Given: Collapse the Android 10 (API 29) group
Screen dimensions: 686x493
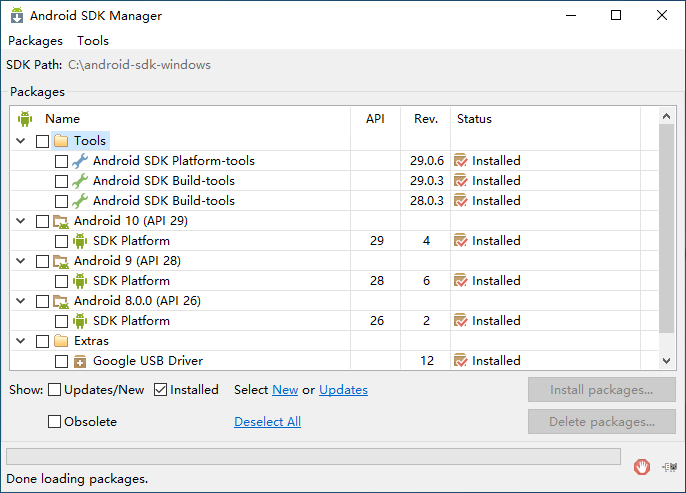Looking at the screenshot, I should coord(21,221).
